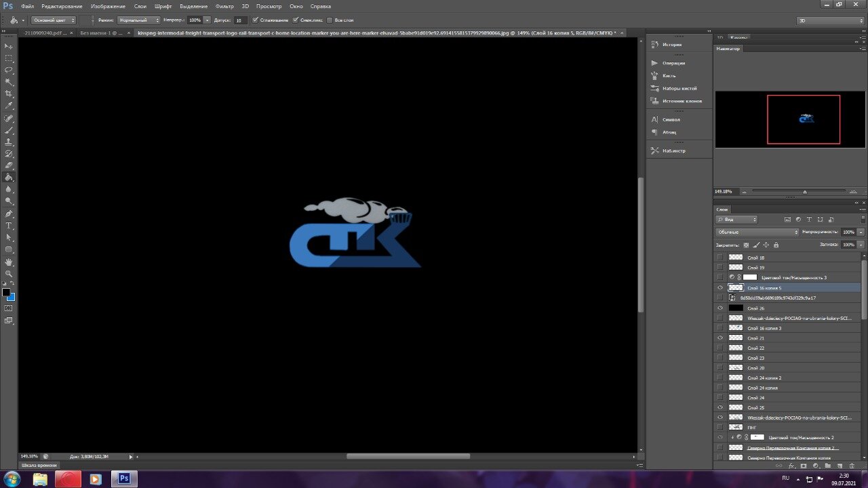Hide layer Слой 25

(x=720, y=407)
